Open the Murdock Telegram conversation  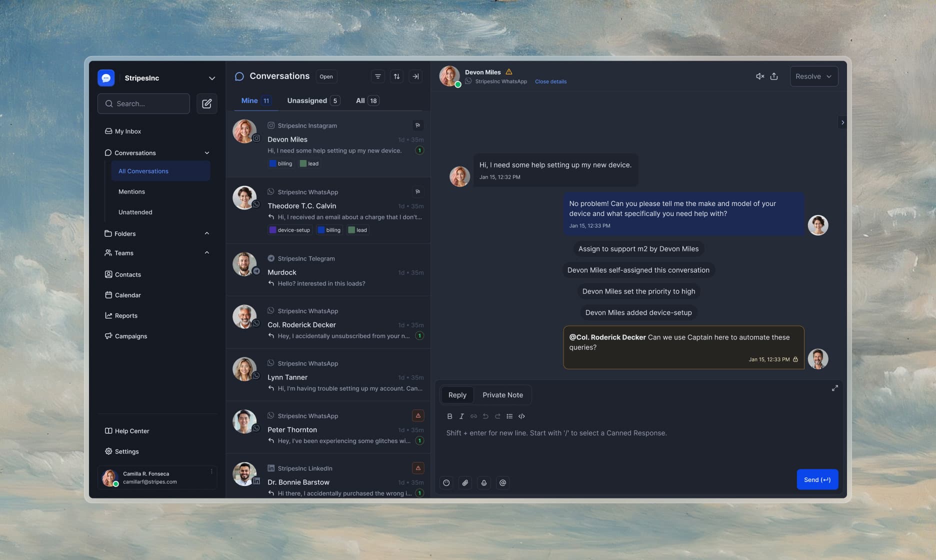tap(328, 270)
